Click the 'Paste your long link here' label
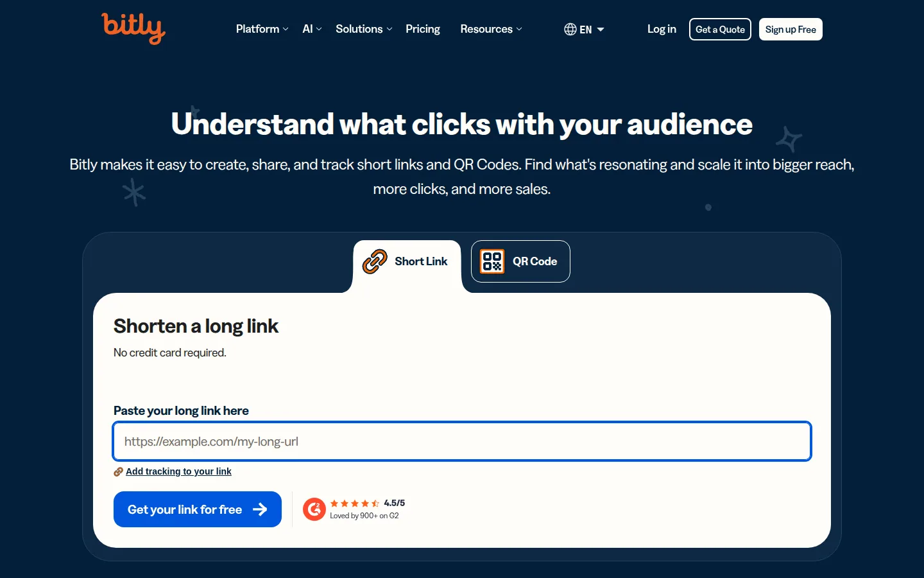This screenshot has width=924, height=578. 181,410
